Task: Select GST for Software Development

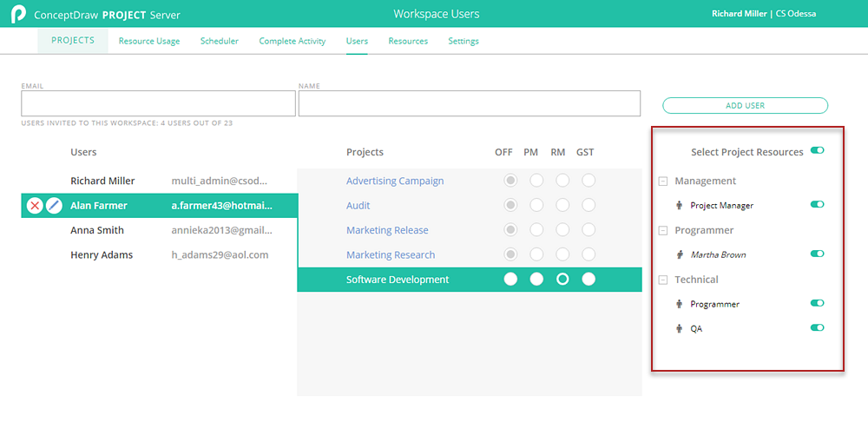Action: (589, 279)
